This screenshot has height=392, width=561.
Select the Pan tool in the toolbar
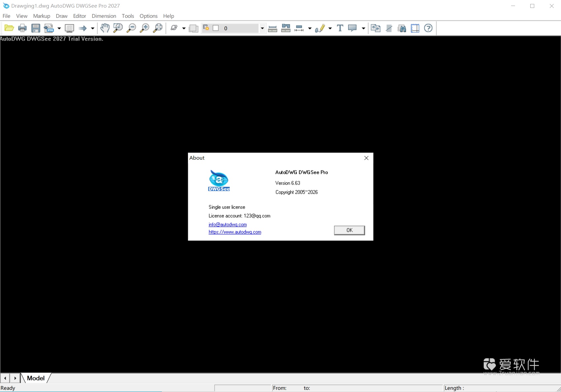(x=105, y=28)
